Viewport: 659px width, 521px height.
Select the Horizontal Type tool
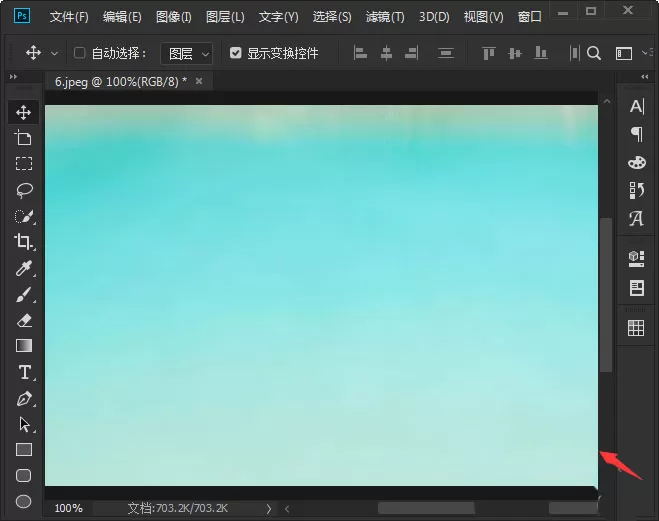24,372
